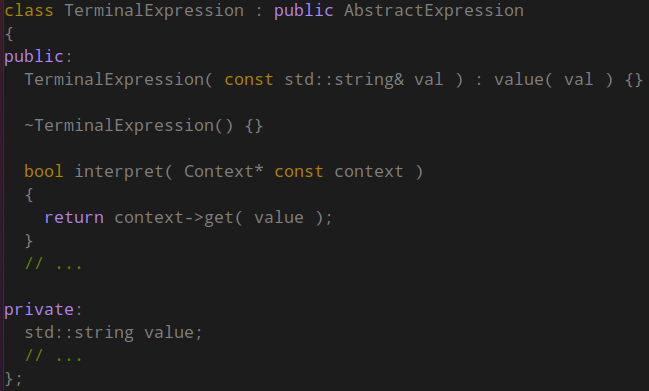Click the last // ... comment line
The width and height of the screenshot is (649, 391).
(53, 355)
